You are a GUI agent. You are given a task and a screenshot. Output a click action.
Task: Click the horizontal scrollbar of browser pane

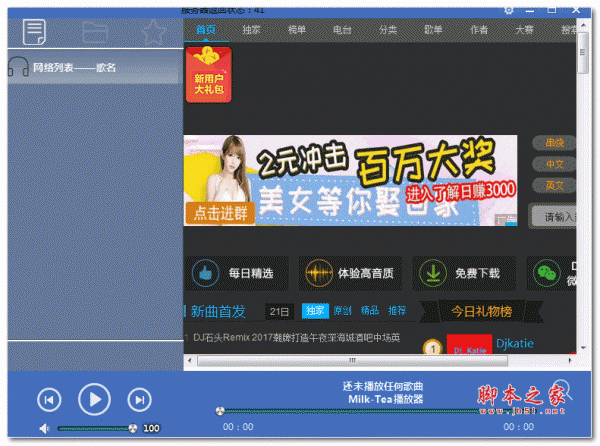pos(352,360)
